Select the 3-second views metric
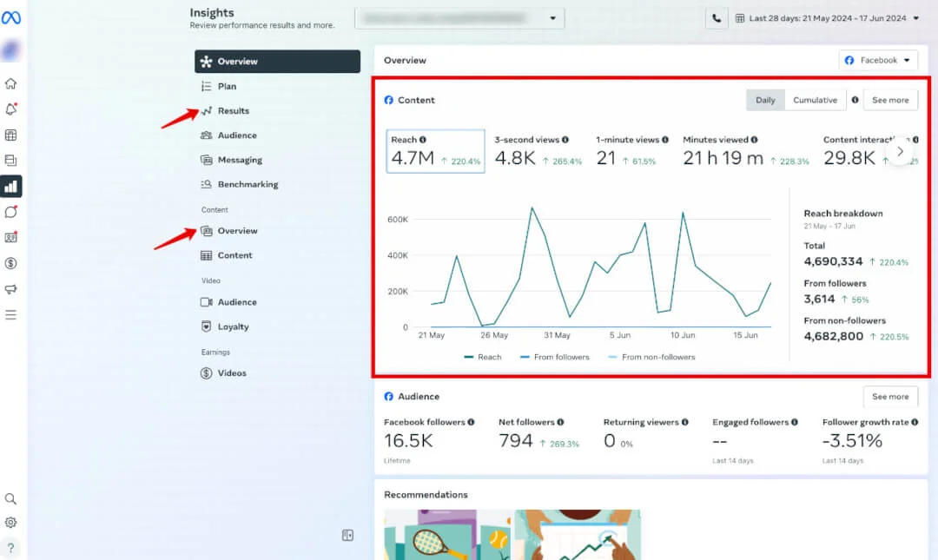The width and height of the screenshot is (938, 560). pos(538,151)
